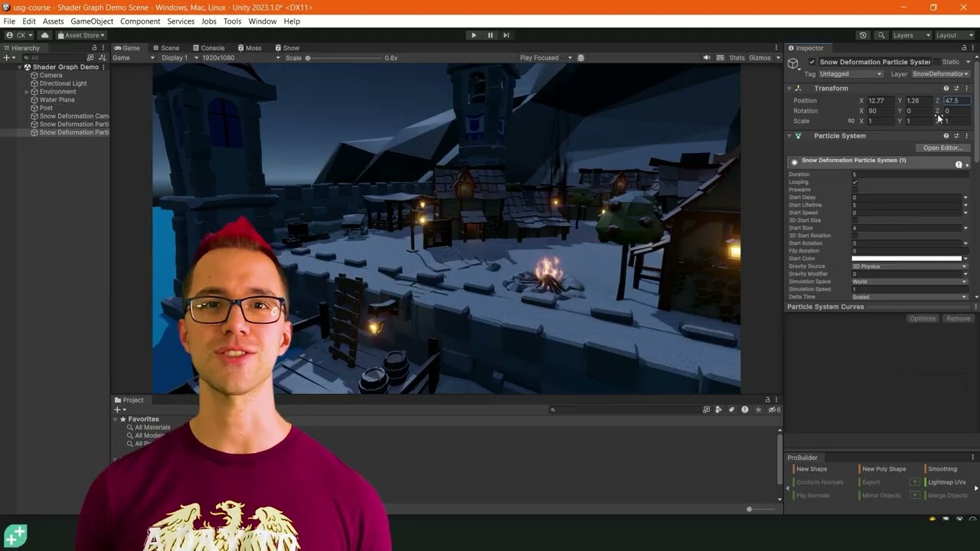Switch to the Console tab
980x551 pixels.
208,47
